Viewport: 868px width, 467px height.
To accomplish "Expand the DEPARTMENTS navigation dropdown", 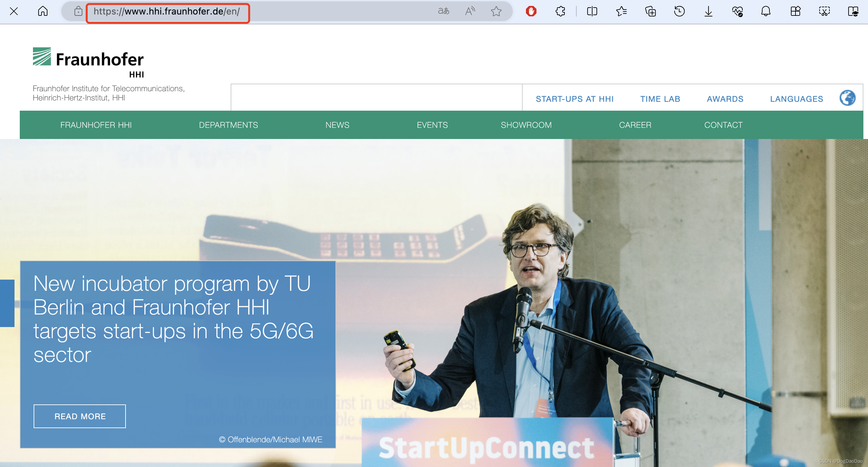I will 228,125.
